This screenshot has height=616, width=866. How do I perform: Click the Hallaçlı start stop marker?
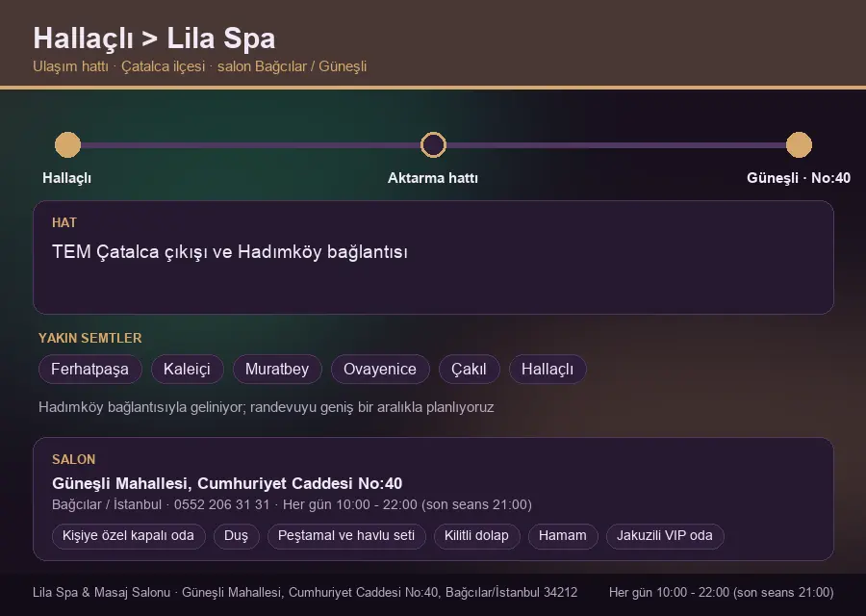68,144
